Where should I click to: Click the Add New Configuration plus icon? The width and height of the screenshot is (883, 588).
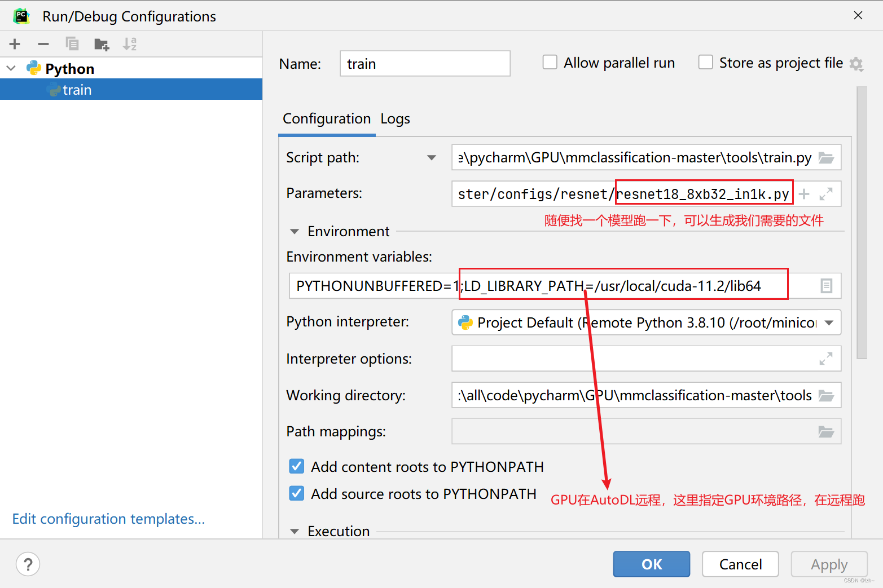(15, 44)
